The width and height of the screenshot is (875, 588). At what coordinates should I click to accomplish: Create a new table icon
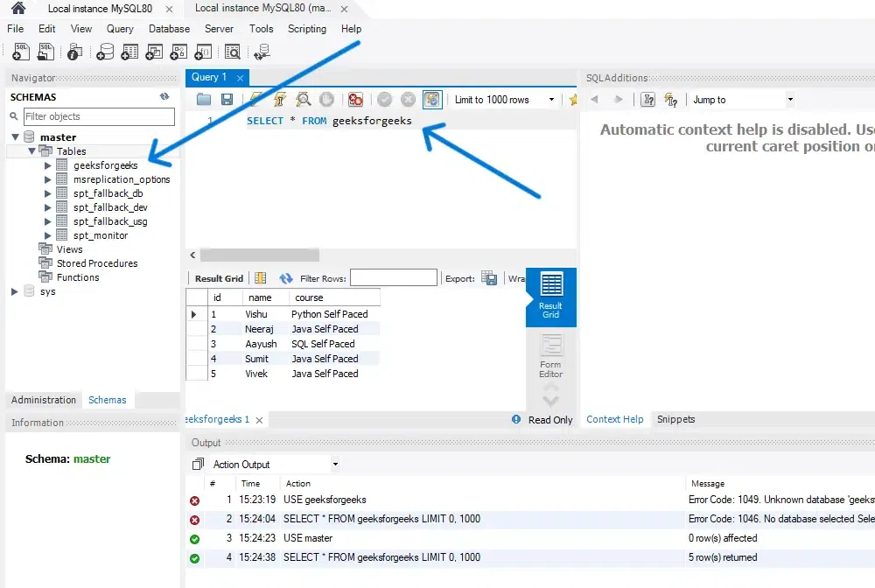click(129, 52)
